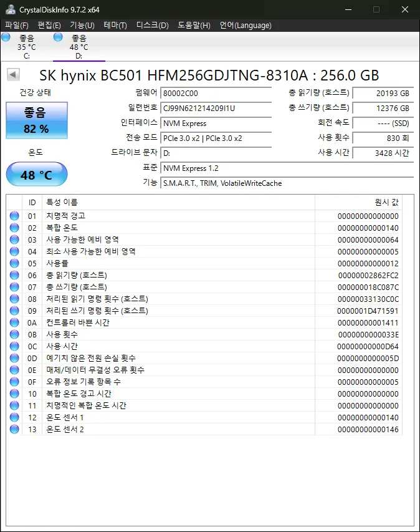Click the firmware field 80002C00
Image resolution: width=420 pixels, height=532 pixels.
[216, 94]
